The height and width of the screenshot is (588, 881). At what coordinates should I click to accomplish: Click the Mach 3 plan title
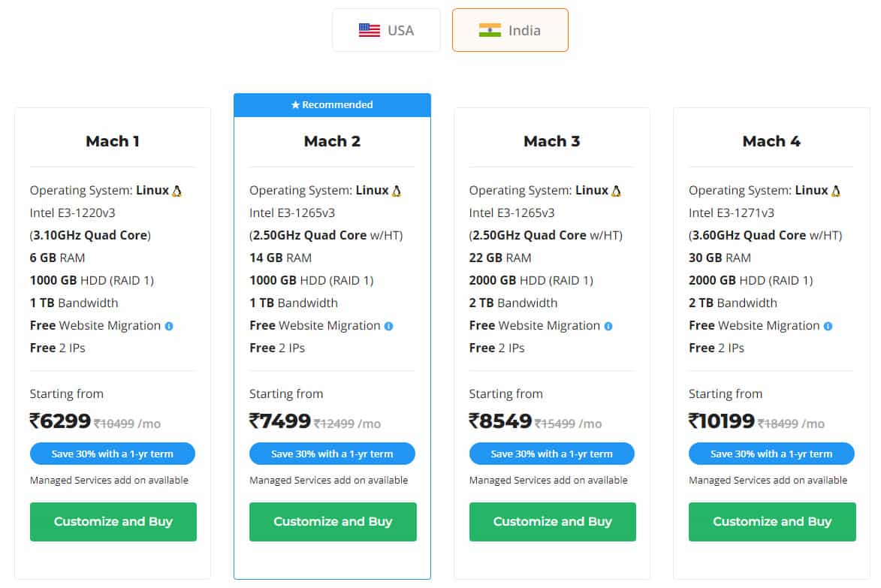point(552,141)
